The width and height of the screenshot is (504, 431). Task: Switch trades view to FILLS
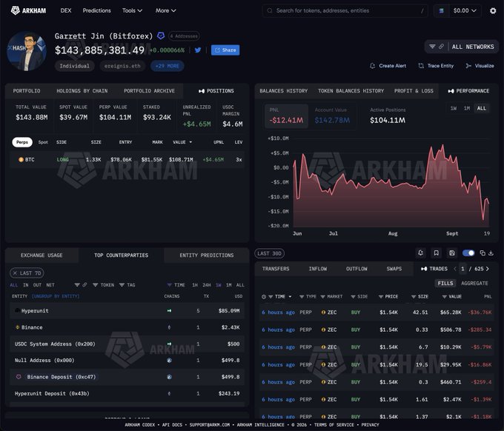[445, 284]
